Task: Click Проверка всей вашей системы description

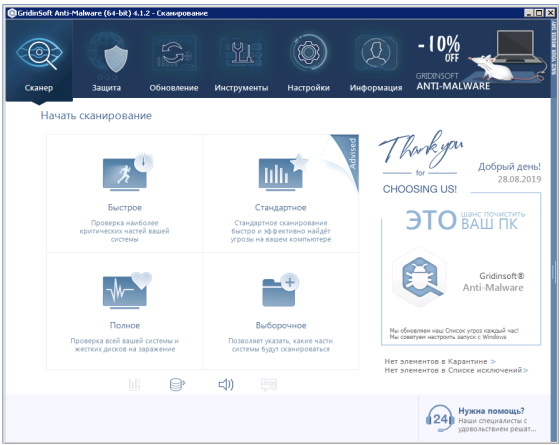Action: 125,345
